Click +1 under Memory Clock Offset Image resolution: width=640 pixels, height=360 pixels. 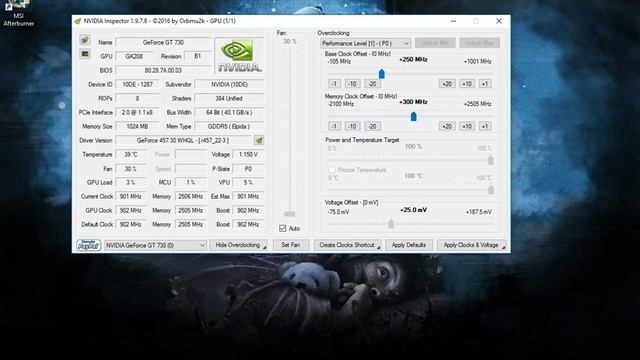[x=485, y=126]
